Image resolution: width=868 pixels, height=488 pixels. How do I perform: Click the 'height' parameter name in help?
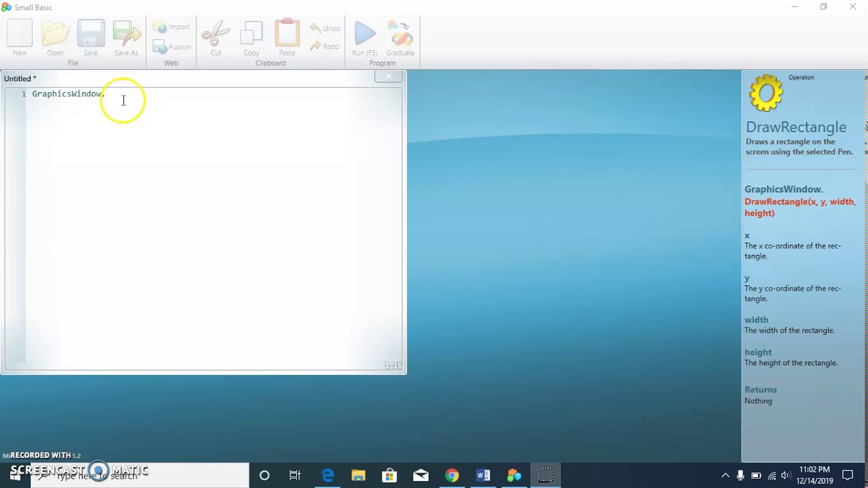click(758, 352)
